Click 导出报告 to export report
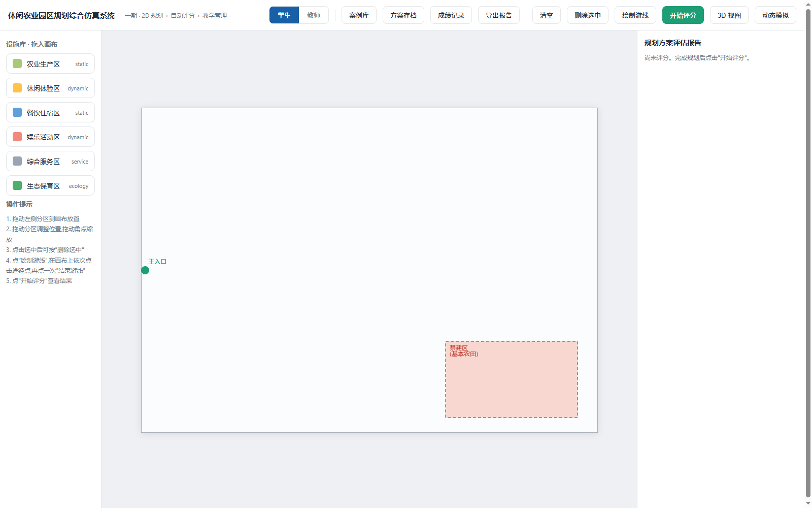 [x=499, y=15]
